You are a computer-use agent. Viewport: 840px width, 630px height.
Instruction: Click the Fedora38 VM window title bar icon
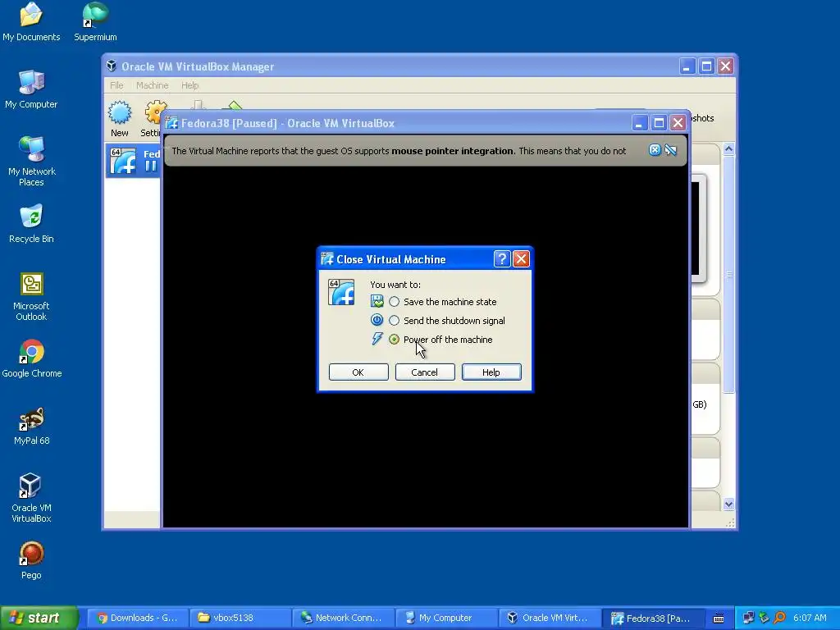click(171, 123)
